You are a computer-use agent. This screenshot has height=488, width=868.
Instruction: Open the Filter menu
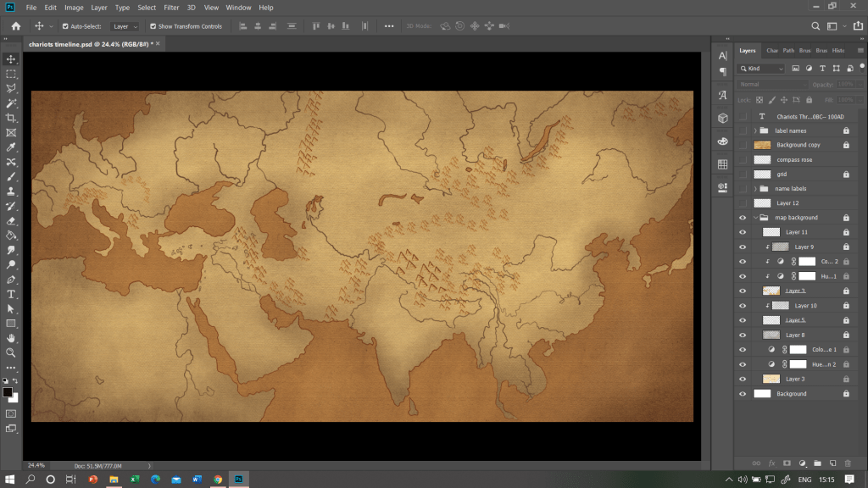[x=171, y=8]
